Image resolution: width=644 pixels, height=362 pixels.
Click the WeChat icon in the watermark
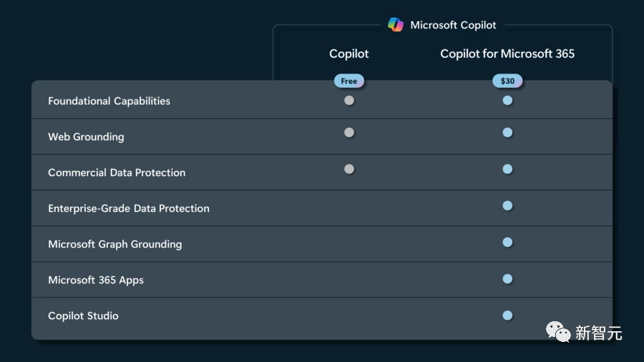coord(559,331)
